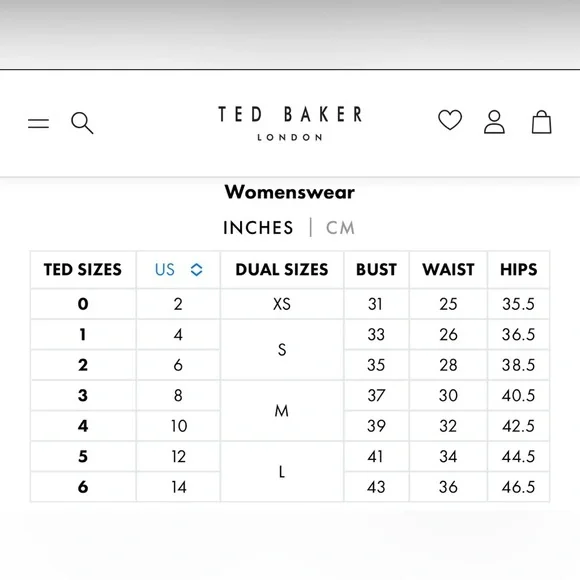This screenshot has height=580, width=580.
Task: Click waist value 36
Action: (x=448, y=487)
